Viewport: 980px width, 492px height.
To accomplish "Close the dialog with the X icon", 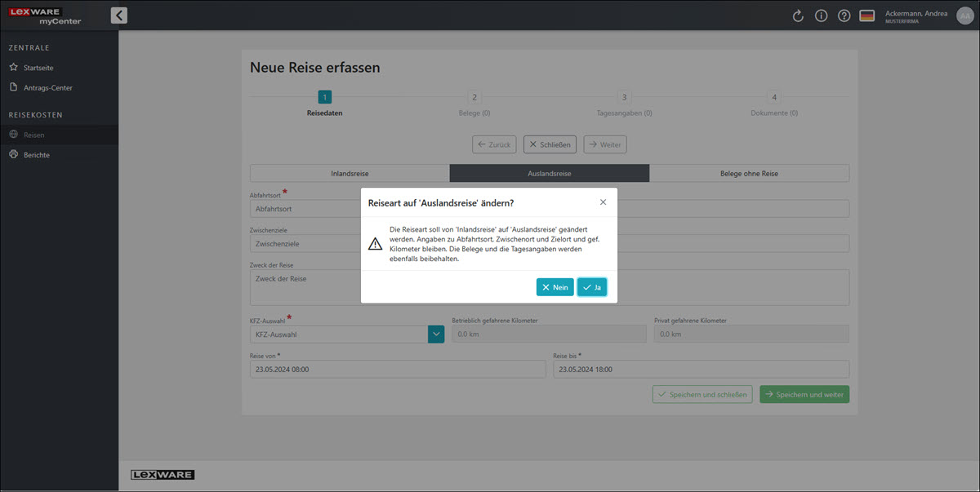I will 603,202.
